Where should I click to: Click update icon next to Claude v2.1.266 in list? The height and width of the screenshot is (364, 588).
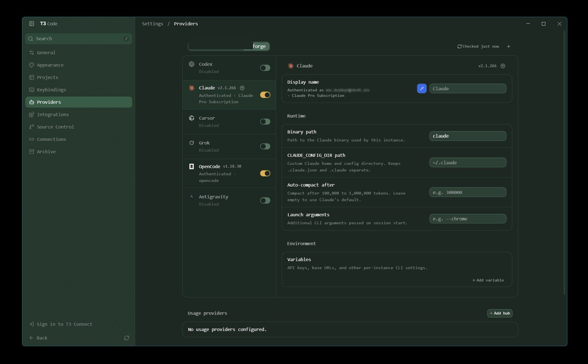coord(242,88)
